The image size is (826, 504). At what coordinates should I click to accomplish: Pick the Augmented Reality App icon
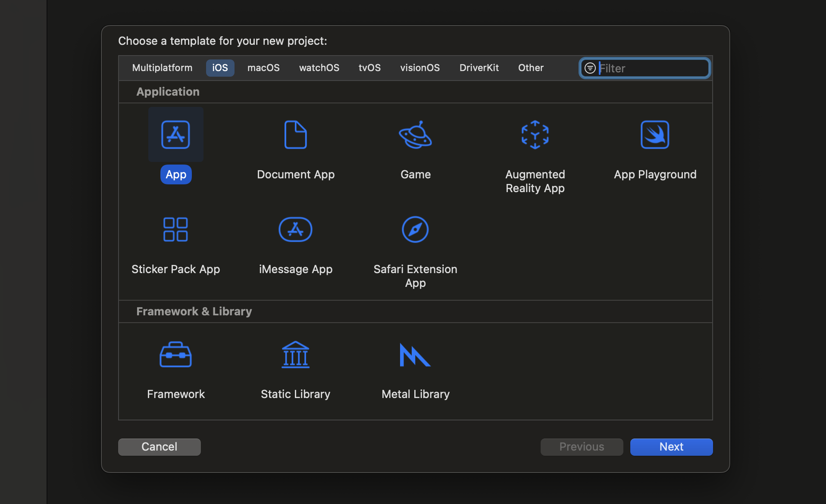535,135
